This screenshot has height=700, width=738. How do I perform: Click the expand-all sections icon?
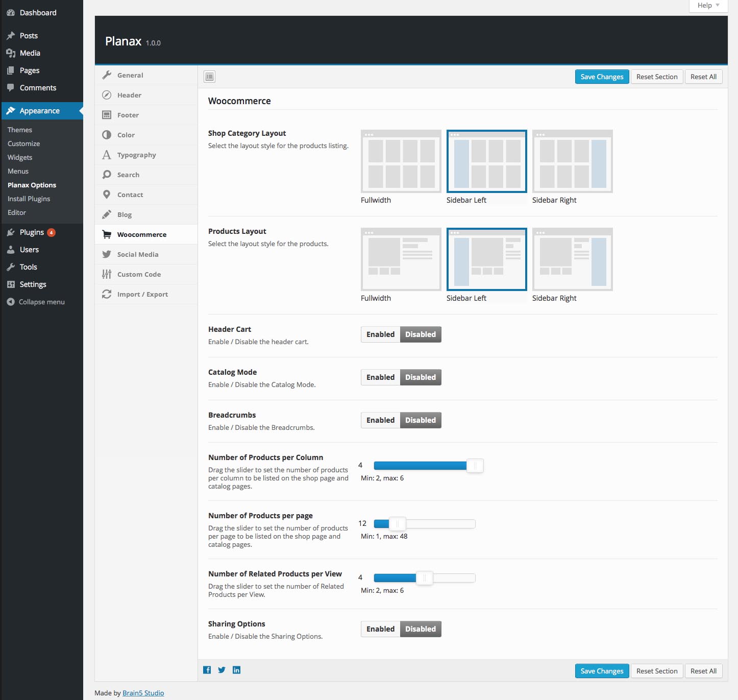click(209, 77)
